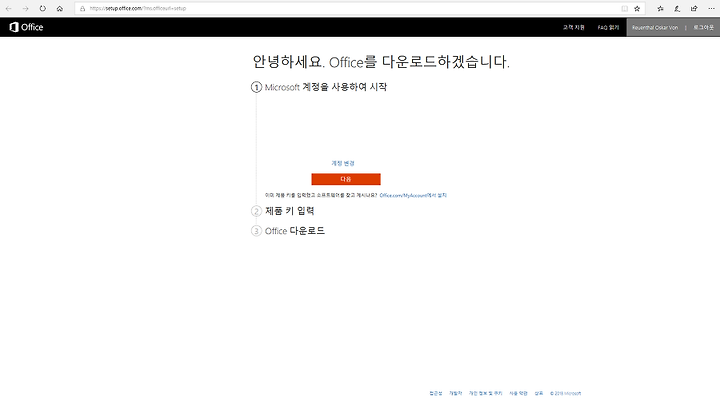
Task: Click the 계정 변경 link
Action: point(343,163)
